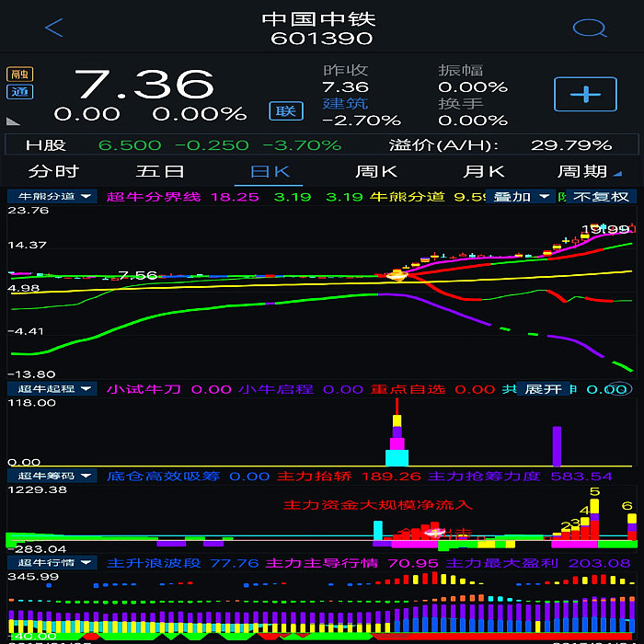Click the 展开 expand button

[543, 389]
